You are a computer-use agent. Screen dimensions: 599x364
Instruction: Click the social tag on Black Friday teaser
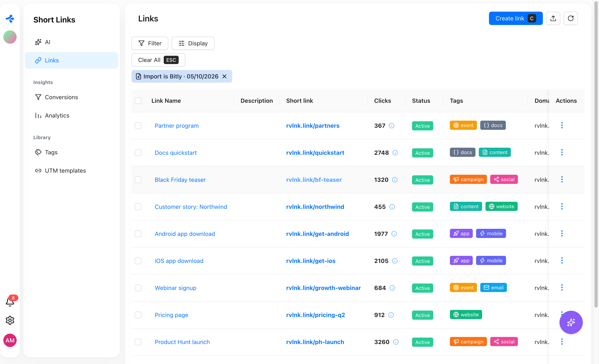(x=504, y=180)
